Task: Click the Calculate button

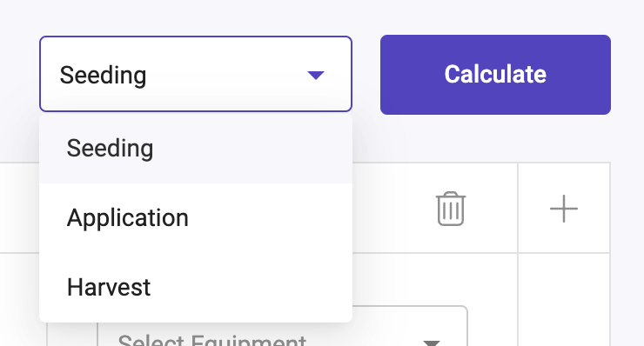Action: [495, 75]
